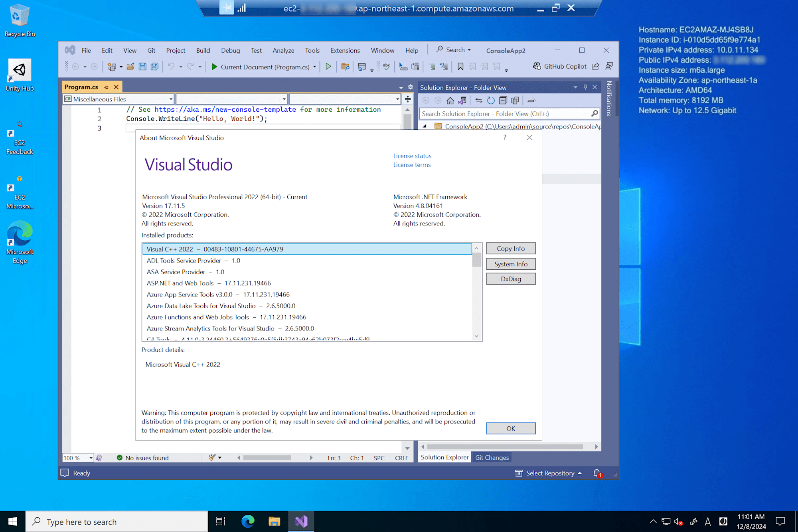Open the editor tab list dropdown arrow
798x532 pixels.
[x=401, y=87]
